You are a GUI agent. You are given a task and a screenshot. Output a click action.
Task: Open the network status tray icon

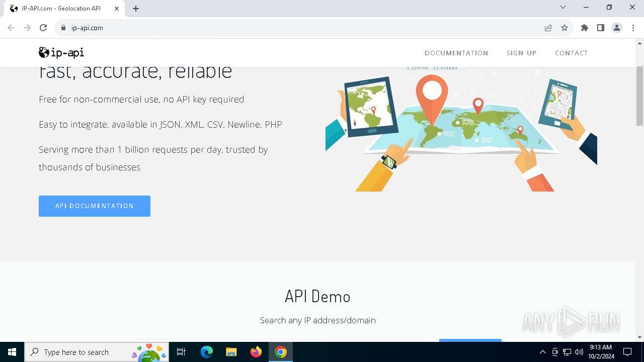[567, 352]
